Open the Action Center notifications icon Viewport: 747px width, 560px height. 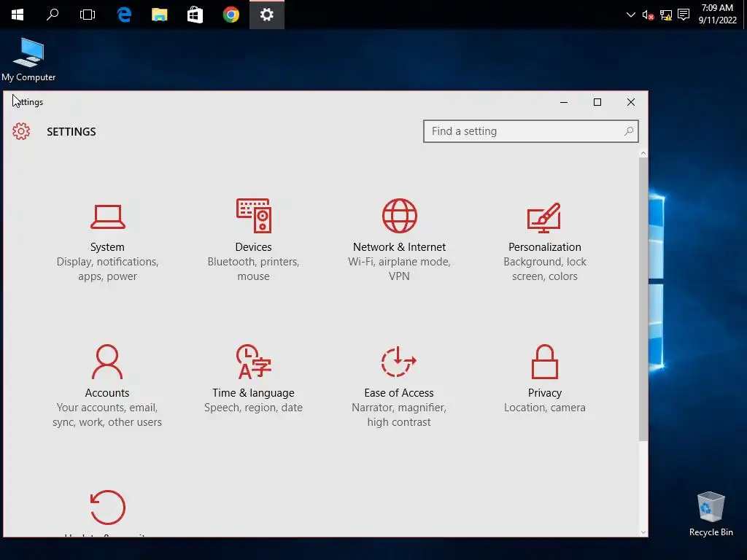[x=684, y=15]
